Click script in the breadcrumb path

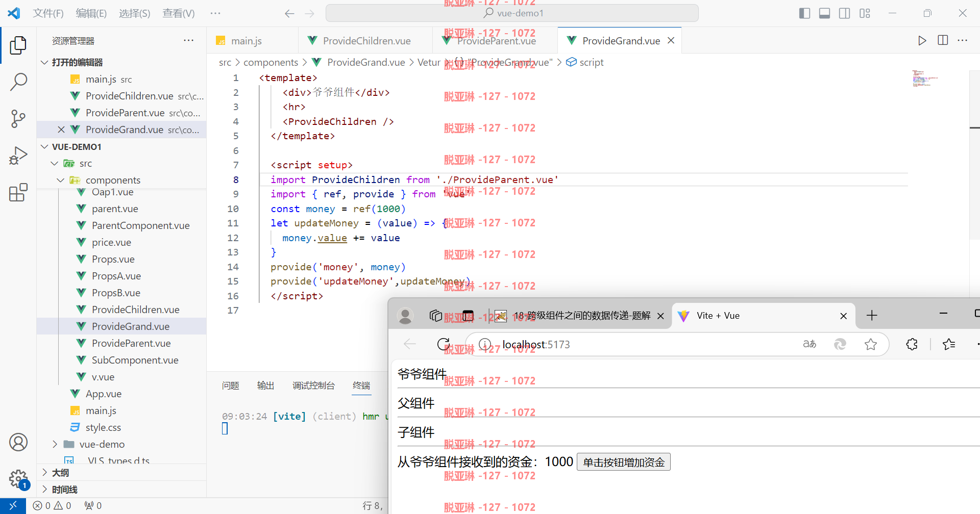[x=591, y=62]
